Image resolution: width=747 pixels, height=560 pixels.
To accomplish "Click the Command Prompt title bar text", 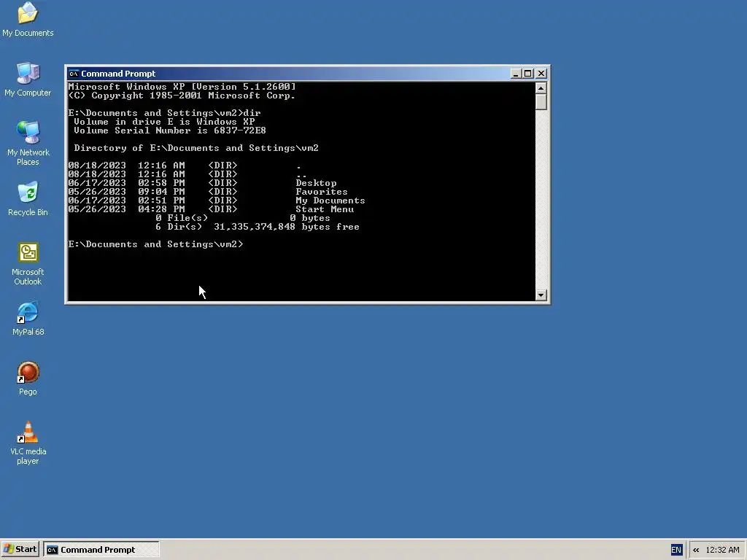I will click(118, 74).
